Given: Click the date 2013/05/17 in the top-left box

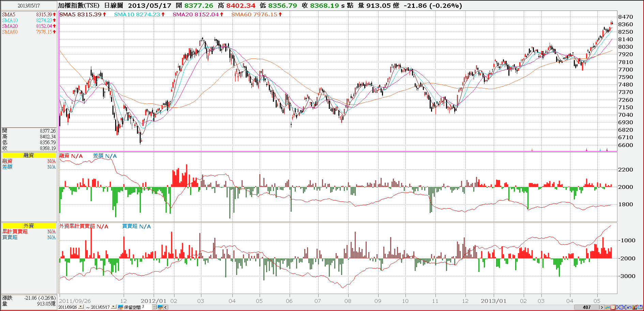Looking at the screenshot, I should [x=29, y=6].
